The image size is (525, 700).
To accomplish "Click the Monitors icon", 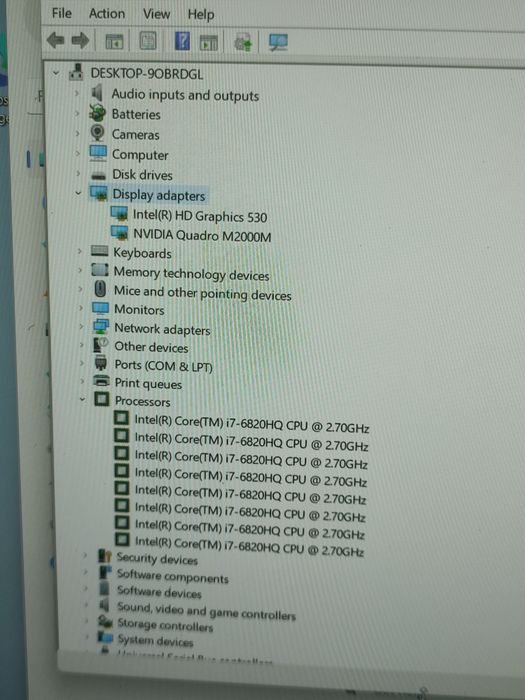I will pos(100,308).
